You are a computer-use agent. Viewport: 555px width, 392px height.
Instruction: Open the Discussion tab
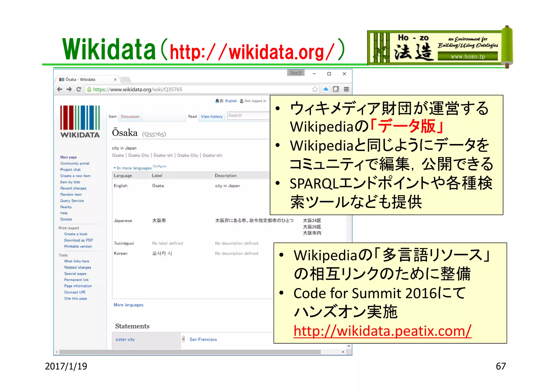point(130,117)
